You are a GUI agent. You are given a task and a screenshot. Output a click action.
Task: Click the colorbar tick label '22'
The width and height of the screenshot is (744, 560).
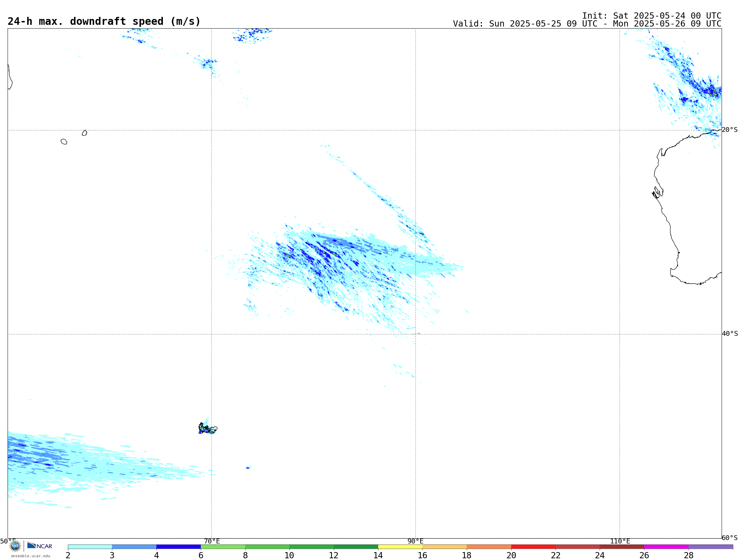point(556,555)
